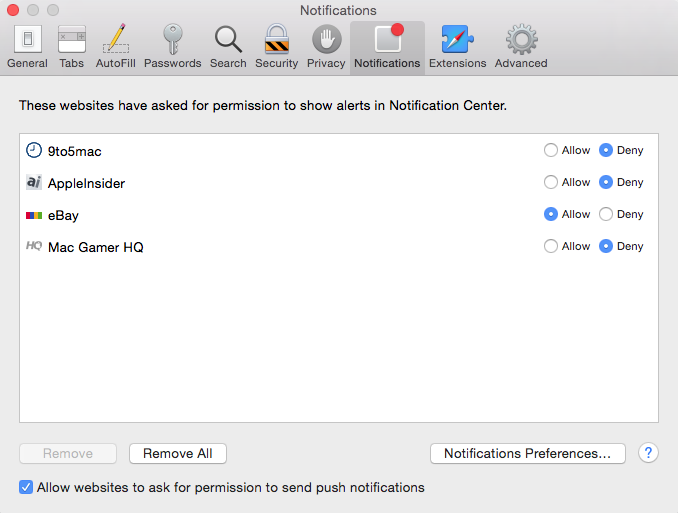
Task: Select the 9to5mac row name
Action: click(74, 151)
